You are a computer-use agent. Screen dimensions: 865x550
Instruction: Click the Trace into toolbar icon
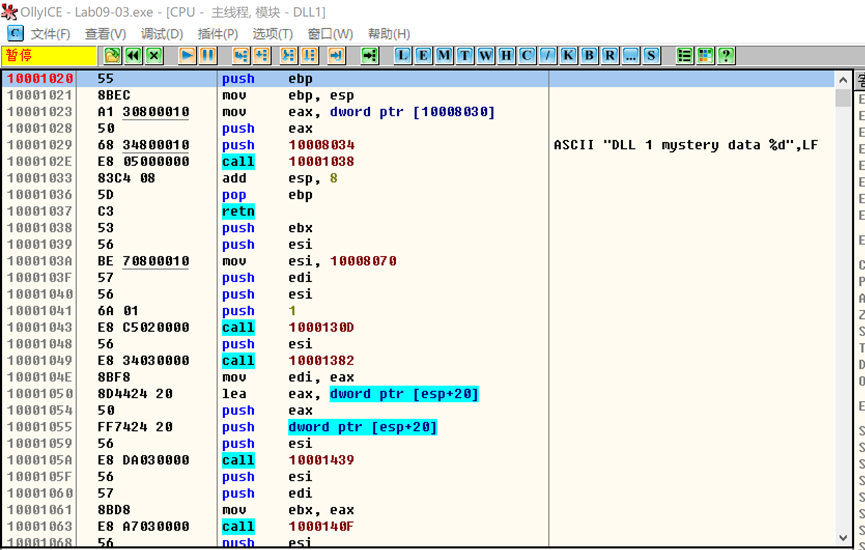[289, 55]
